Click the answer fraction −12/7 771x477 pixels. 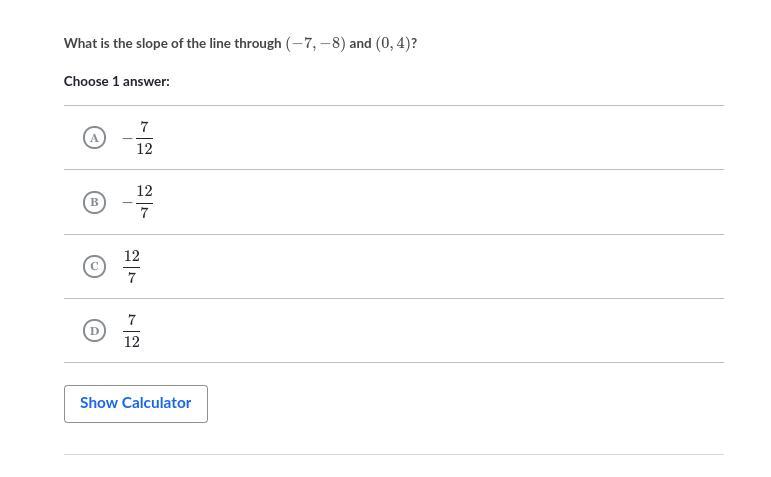[x=138, y=202]
